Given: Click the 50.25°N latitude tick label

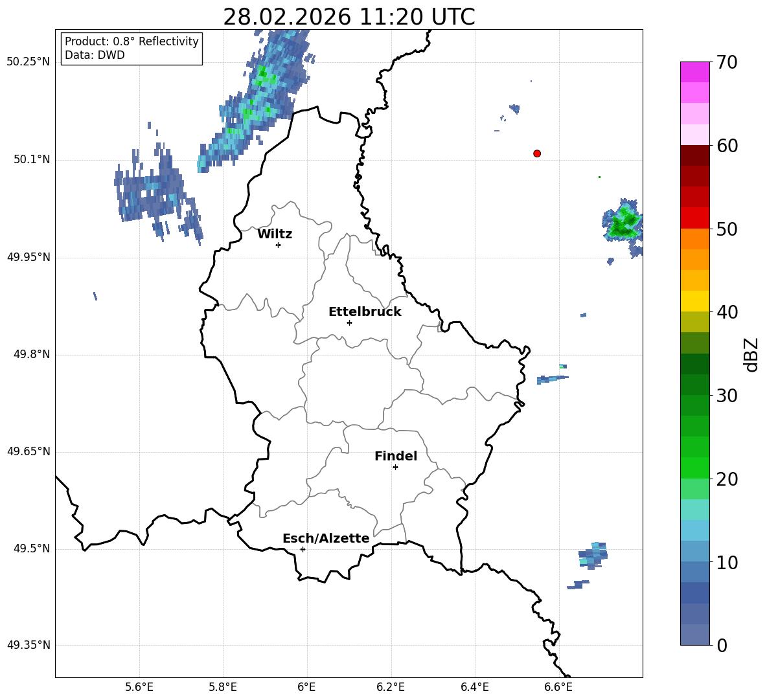Looking at the screenshot, I should point(29,62).
